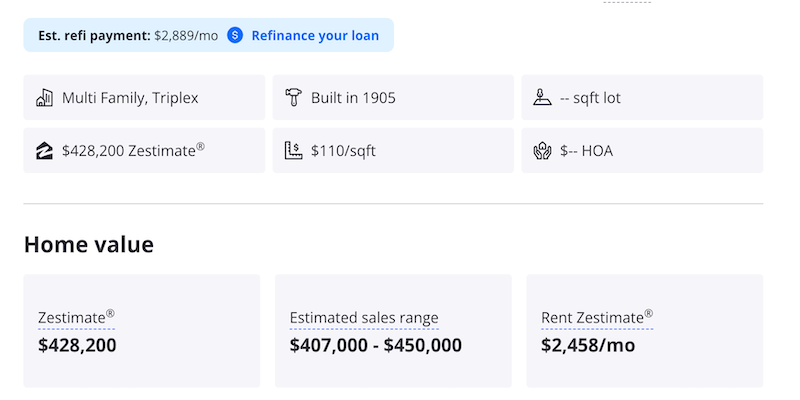
Task: Click the $-- HOA fact tile
Action: click(642, 151)
